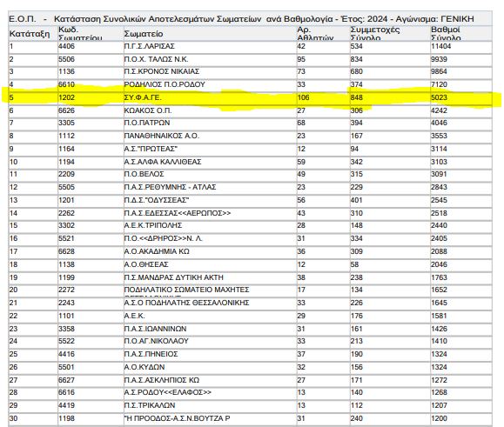504x427 pixels.
Task: Select club 'ΡΟΔΗΛΙΟΣ Π.Ο.ΡΟΔΟΥ'
Action: pos(165,84)
